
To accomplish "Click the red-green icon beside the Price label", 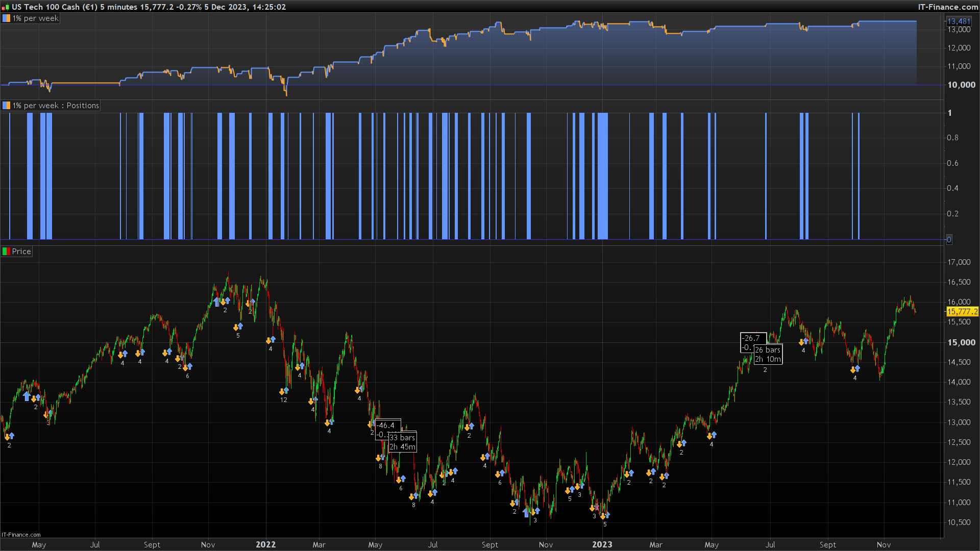I will click(x=6, y=252).
